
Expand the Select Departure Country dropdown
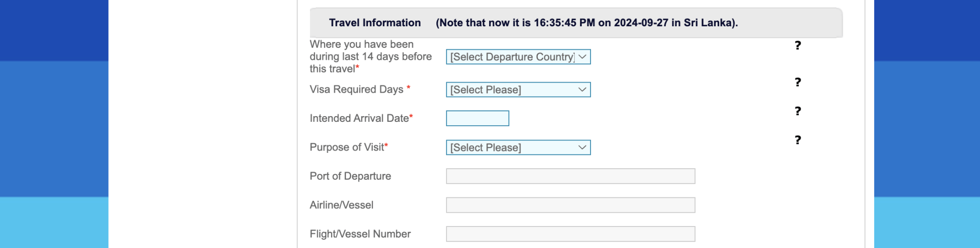[x=518, y=57]
